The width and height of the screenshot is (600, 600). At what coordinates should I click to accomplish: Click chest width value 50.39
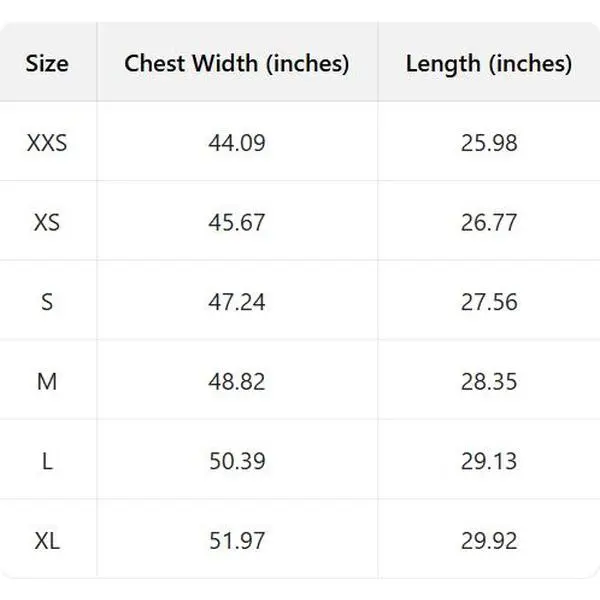237,460
